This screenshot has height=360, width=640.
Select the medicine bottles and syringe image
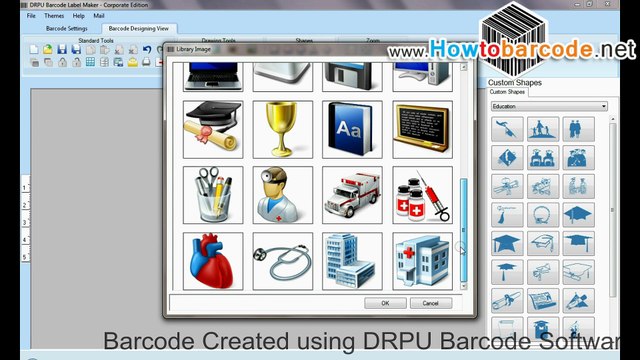[422, 195]
